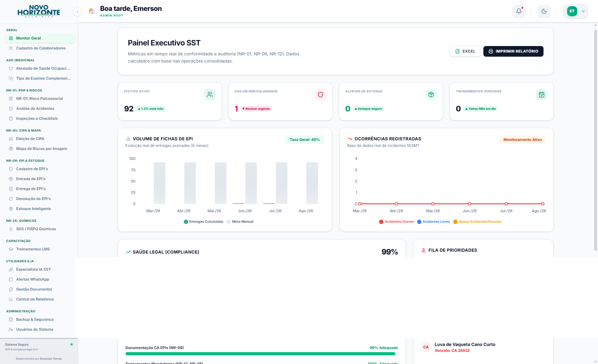Open Atestado de Saúde Ocupacional page
Image resolution: width=598 pixels, height=364 pixels.
pos(40,68)
